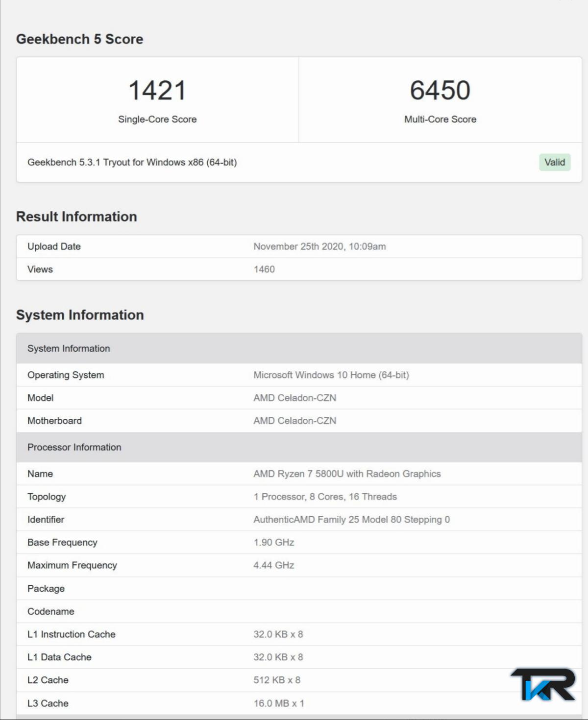Click the Identifier label
The image size is (588, 720).
click(46, 520)
